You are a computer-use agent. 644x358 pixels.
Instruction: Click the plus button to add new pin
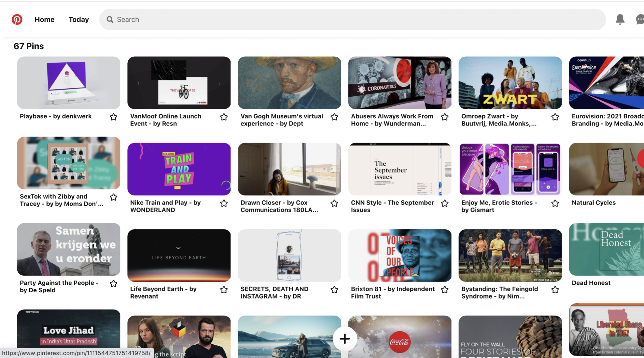344,338
